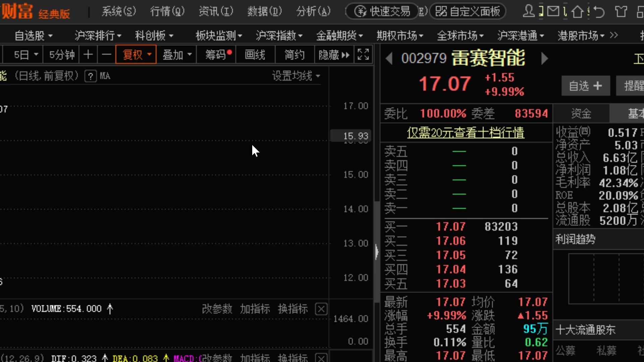The height and width of the screenshot is (362, 644).
Task: Click the zoom-out minus icon
Action: tap(107, 54)
